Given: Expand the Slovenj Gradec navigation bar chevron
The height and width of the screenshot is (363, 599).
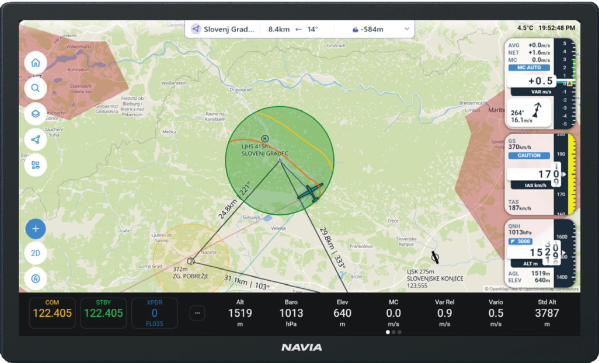Looking at the screenshot, I should [x=407, y=29].
